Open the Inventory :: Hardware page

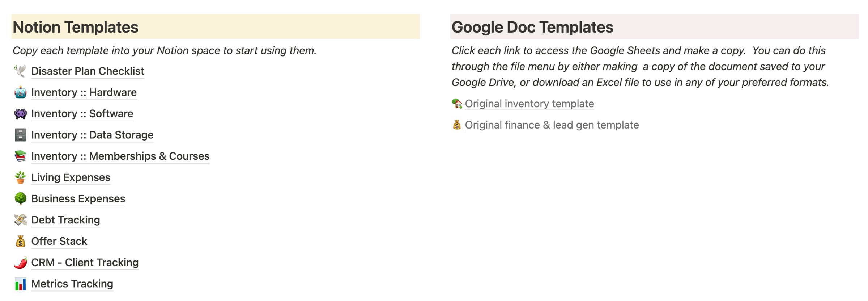[84, 92]
